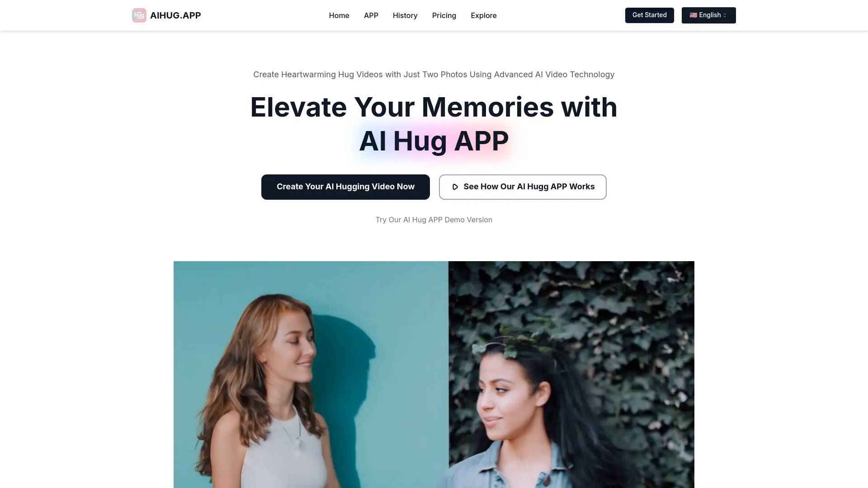Open the APP dropdown menu

(370, 15)
